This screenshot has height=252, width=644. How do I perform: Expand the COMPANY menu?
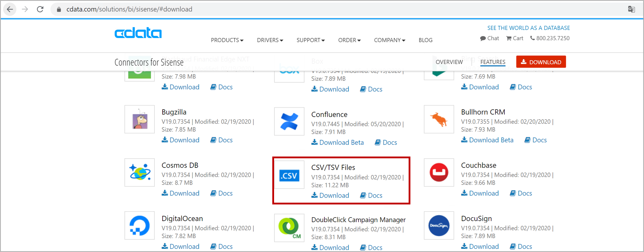click(389, 40)
